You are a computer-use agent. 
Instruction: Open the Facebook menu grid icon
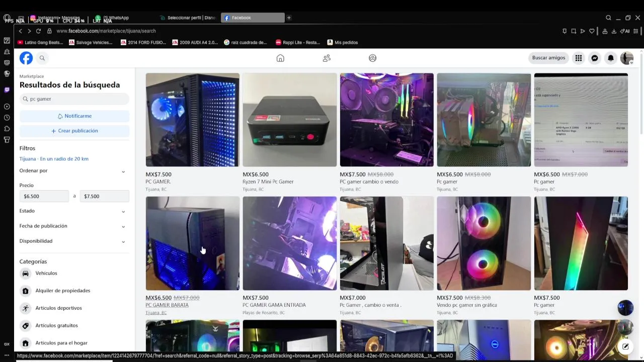(579, 58)
